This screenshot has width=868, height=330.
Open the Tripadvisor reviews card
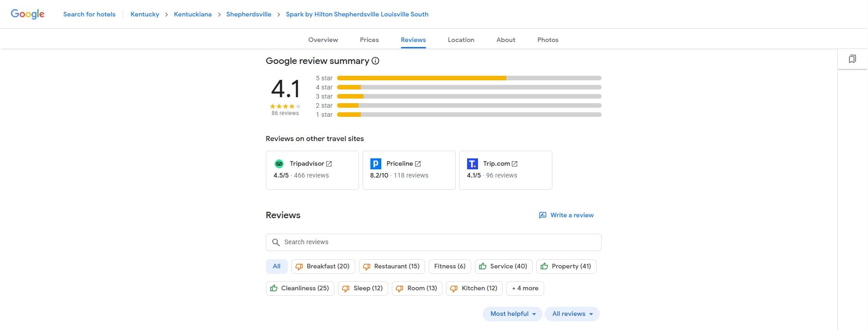pos(312,170)
